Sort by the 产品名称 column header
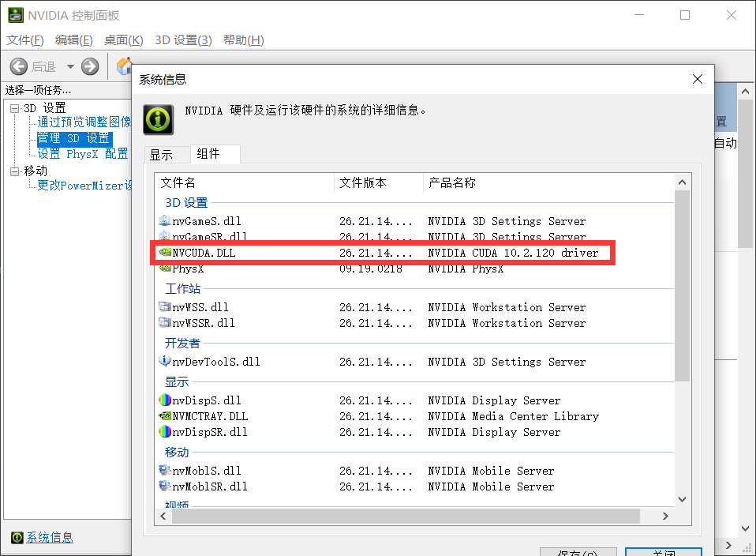This screenshot has width=756, height=556. click(x=548, y=183)
